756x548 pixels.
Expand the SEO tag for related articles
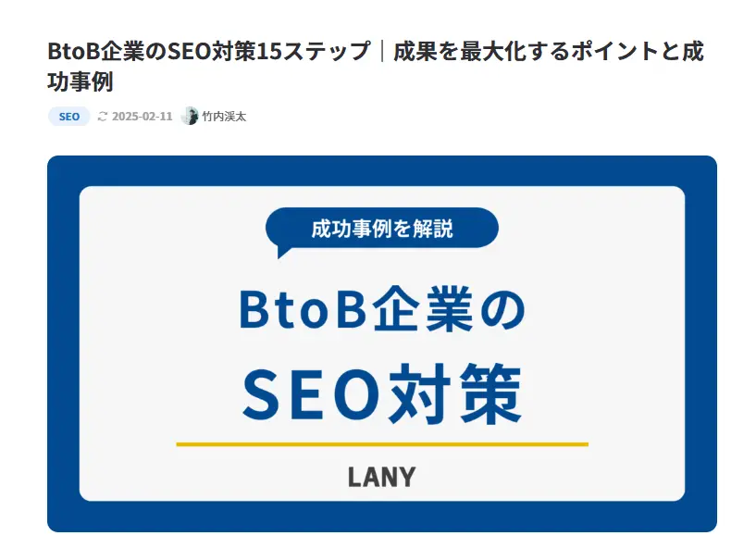pos(68,117)
